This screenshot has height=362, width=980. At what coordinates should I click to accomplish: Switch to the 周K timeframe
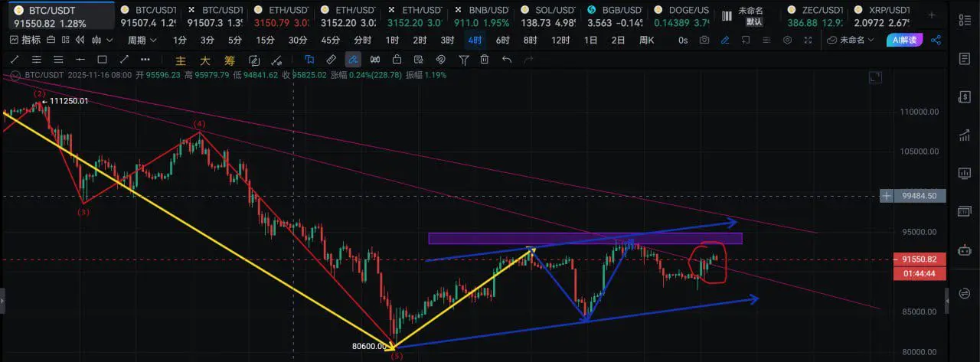pyautogui.click(x=647, y=40)
